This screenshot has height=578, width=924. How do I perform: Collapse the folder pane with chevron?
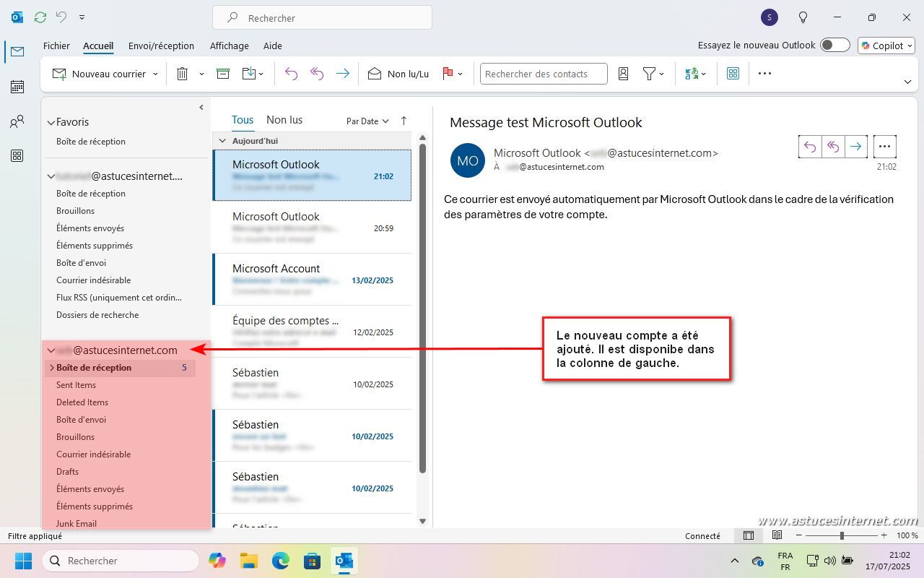[201, 107]
